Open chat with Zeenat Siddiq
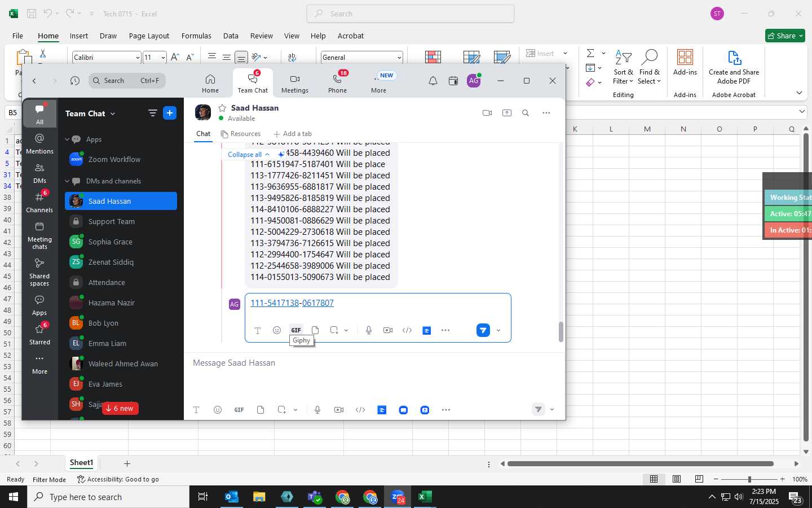812x508 pixels. (x=121, y=262)
